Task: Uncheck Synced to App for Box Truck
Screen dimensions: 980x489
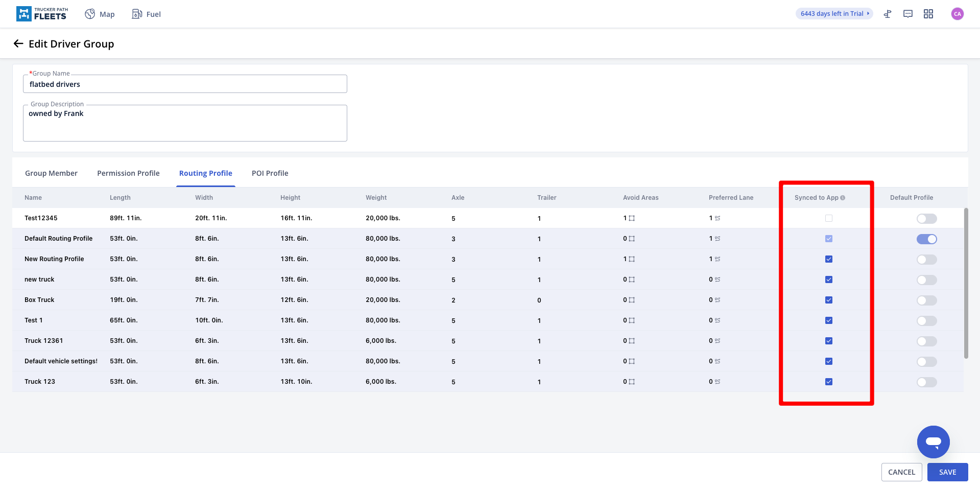Action: coord(829,300)
